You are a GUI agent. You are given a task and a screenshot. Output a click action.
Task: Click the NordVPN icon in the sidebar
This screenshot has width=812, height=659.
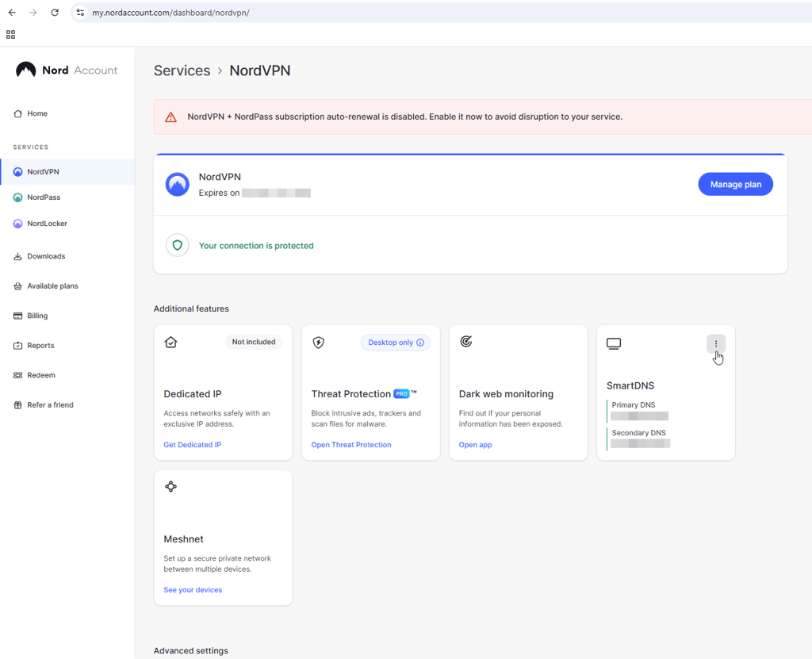[x=17, y=171]
